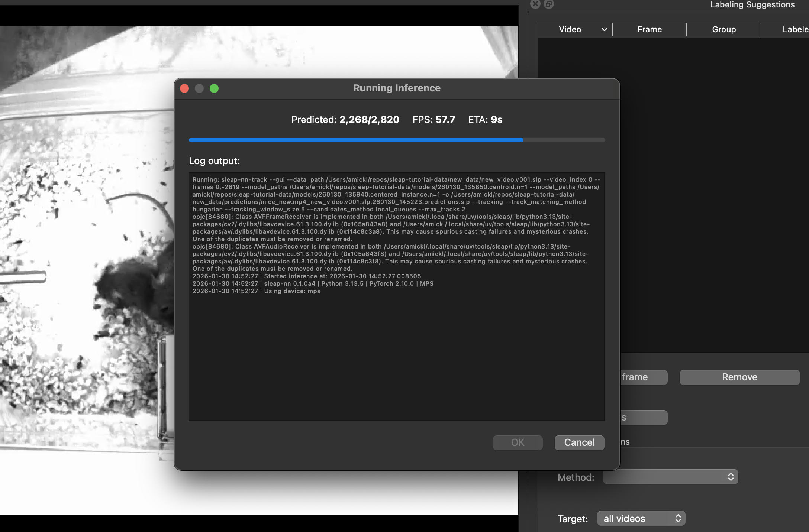This screenshot has height=532, width=809.
Task: Click the 'FPS: 57.7' readout
Action: (x=433, y=120)
